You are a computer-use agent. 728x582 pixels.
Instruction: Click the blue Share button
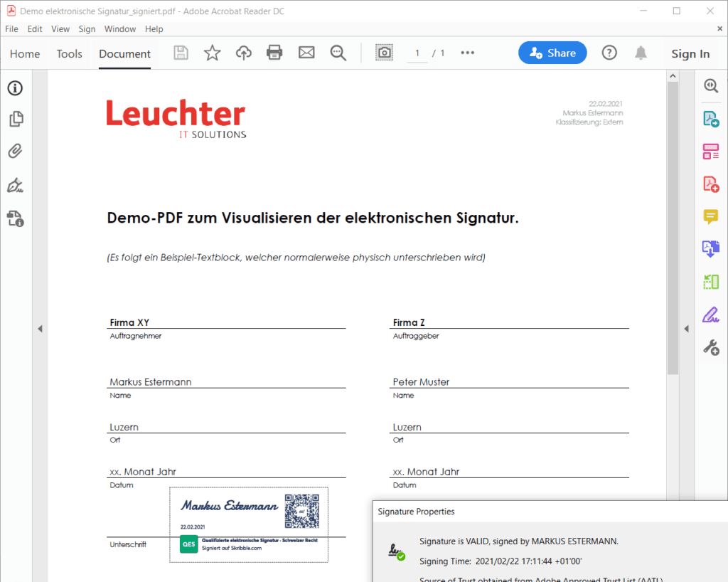click(552, 53)
